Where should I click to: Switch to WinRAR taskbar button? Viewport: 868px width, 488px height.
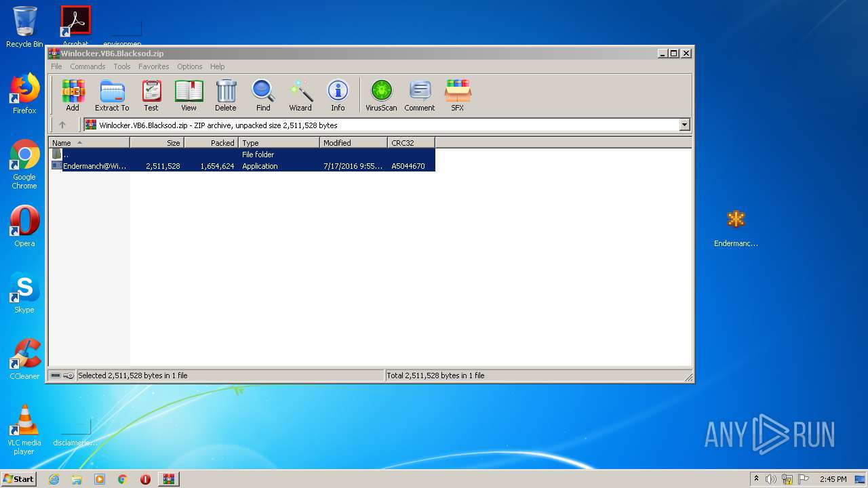[x=169, y=479]
